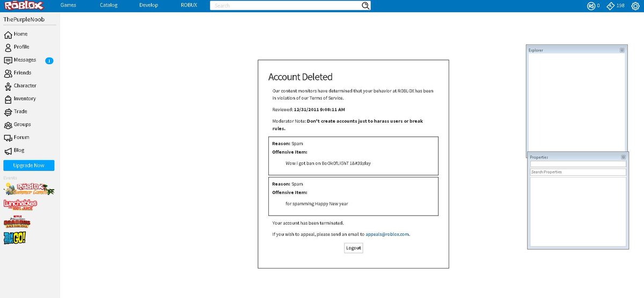Click 'Wow I got ban on BoOkOfLIGhT' text
The image size is (644, 298).
tap(328, 163)
